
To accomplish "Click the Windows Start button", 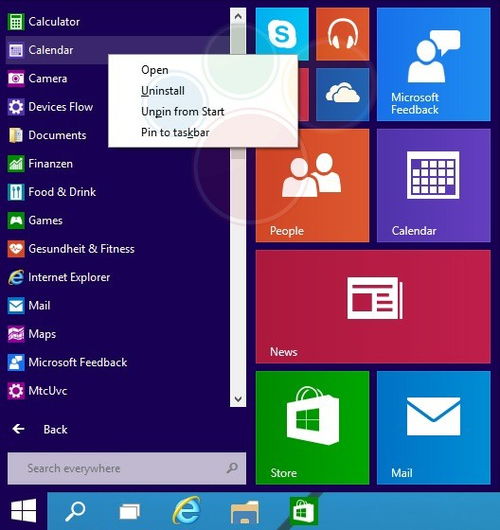I will [x=23, y=511].
